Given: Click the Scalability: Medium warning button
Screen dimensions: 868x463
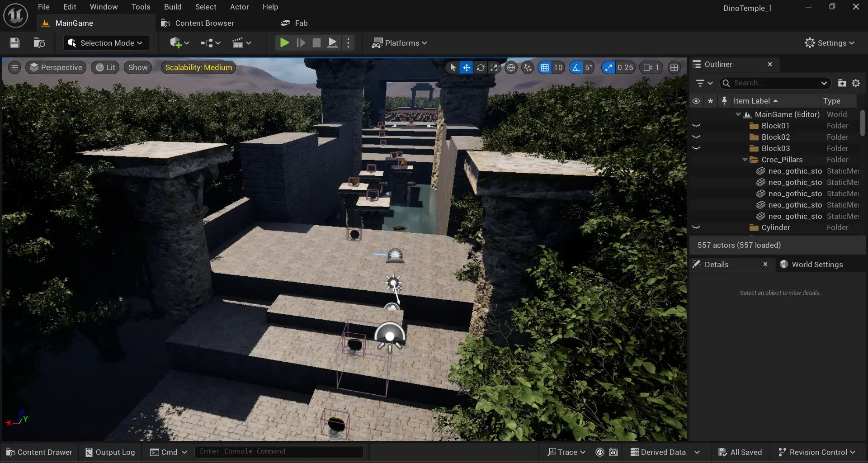Looking at the screenshot, I should point(198,67).
